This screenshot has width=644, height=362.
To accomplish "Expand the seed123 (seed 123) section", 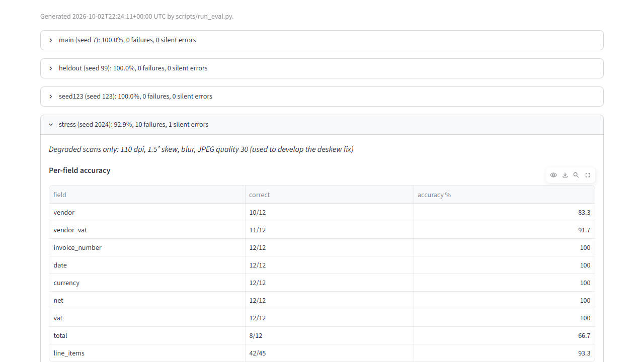I will point(322,97).
